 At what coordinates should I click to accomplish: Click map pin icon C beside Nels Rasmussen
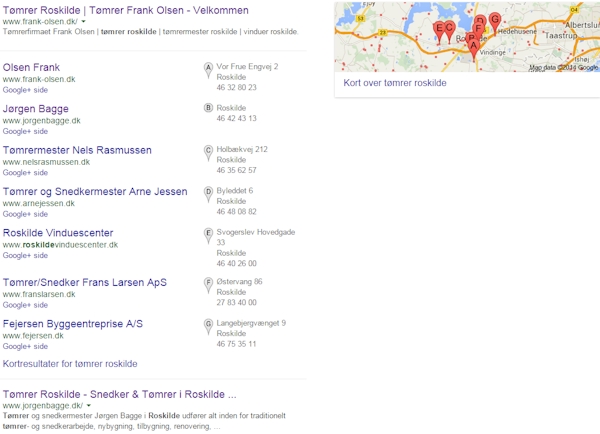click(208, 153)
